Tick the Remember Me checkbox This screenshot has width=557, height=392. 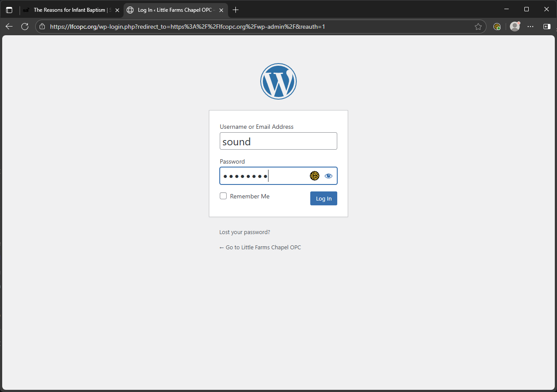tap(223, 196)
